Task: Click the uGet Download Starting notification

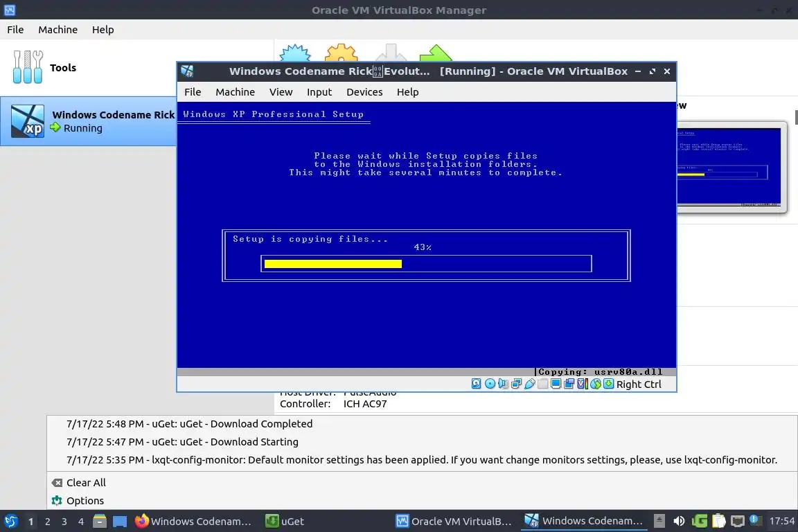Action: coord(182,442)
